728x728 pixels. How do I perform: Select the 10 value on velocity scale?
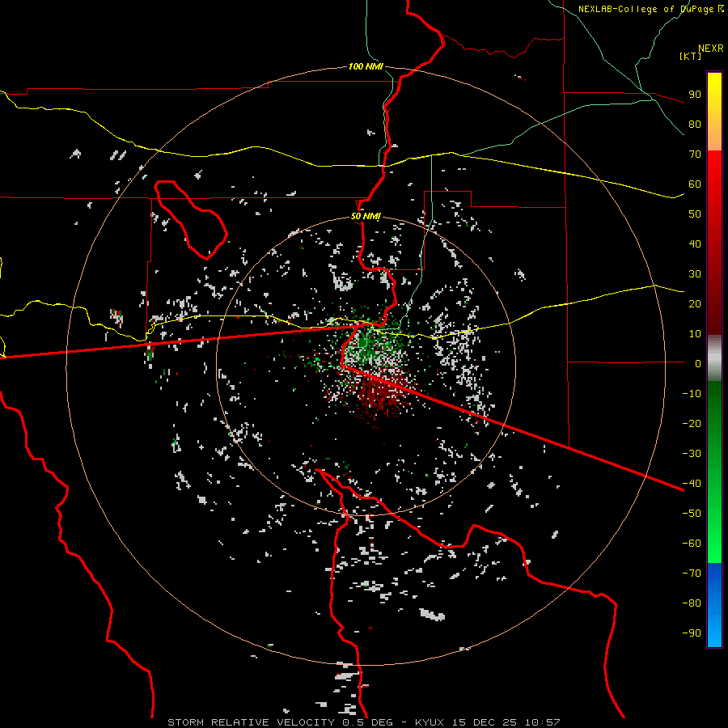pos(695,334)
